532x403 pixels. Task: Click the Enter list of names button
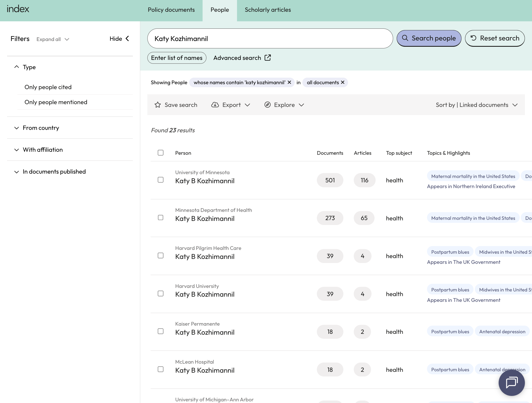coord(177,58)
